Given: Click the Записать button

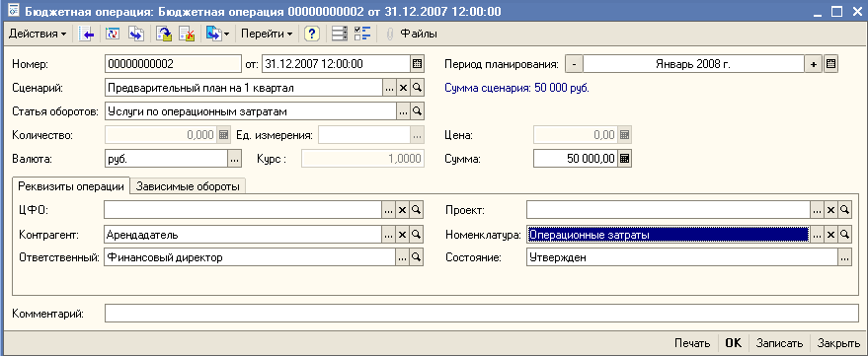Looking at the screenshot, I should (x=779, y=343).
